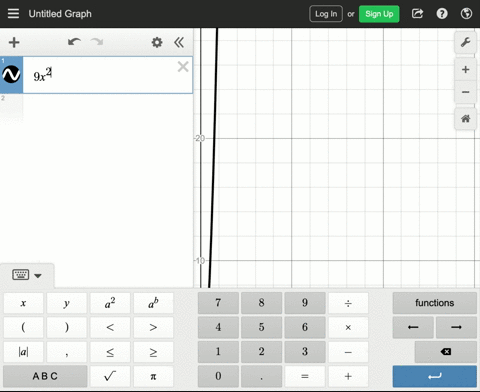Tap the equals key
Screen dimensions: 480x392
tap(305, 376)
